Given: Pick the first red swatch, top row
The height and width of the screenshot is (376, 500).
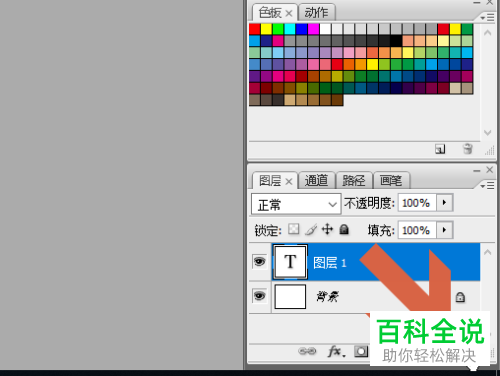Looking at the screenshot, I should (255, 29).
